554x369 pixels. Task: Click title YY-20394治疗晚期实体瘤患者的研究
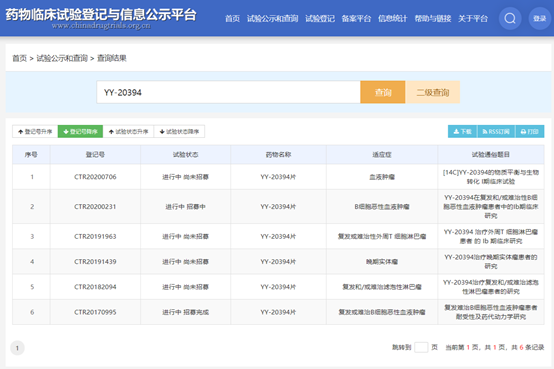[491, 262]
